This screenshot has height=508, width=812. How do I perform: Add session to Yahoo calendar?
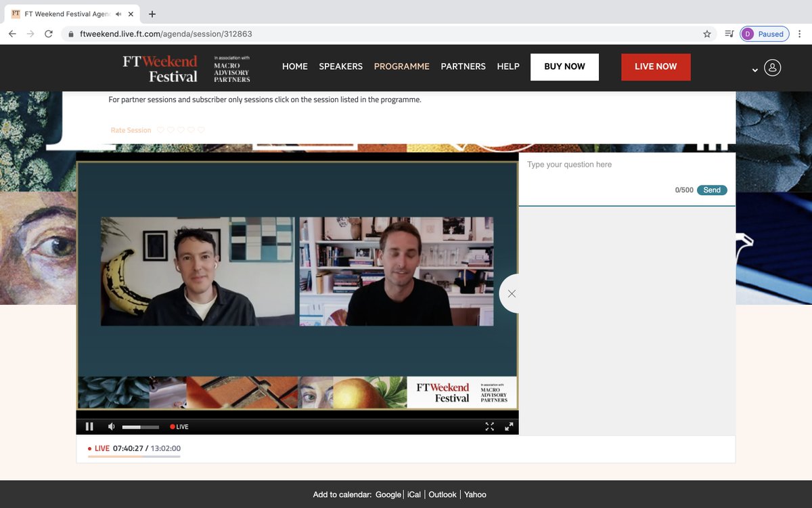coord(475,494)
